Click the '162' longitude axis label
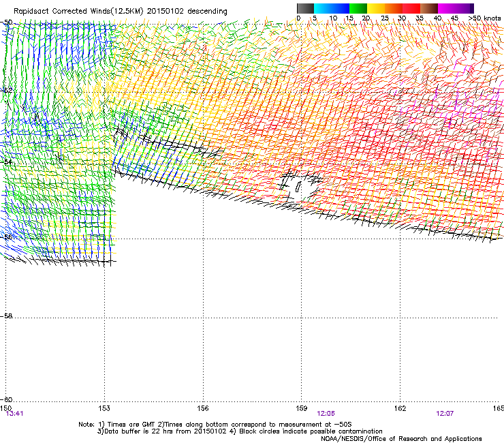The height and width of the screenshot is (443, 504). pyautogui.click(x=400, y=408)
